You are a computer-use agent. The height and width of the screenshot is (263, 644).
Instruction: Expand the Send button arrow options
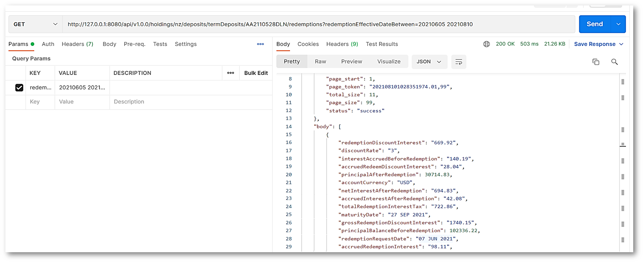tap(618, 24)
